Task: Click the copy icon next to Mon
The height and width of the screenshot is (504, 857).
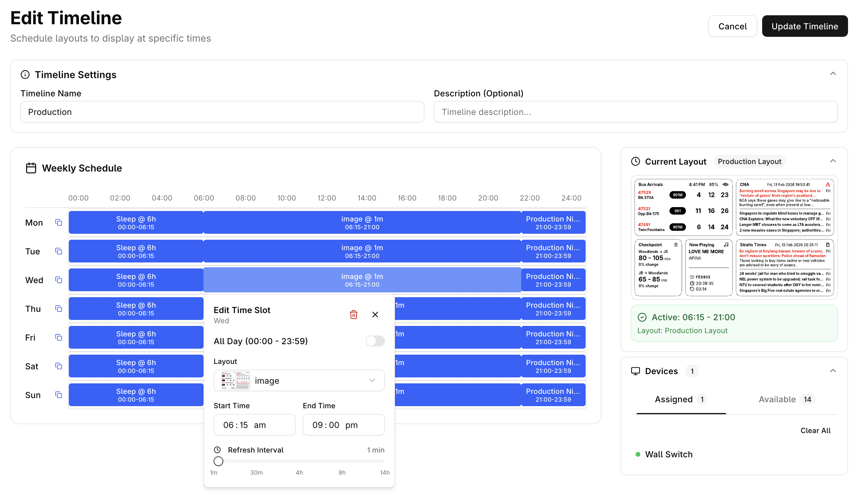Action: (x=58, y=222)
